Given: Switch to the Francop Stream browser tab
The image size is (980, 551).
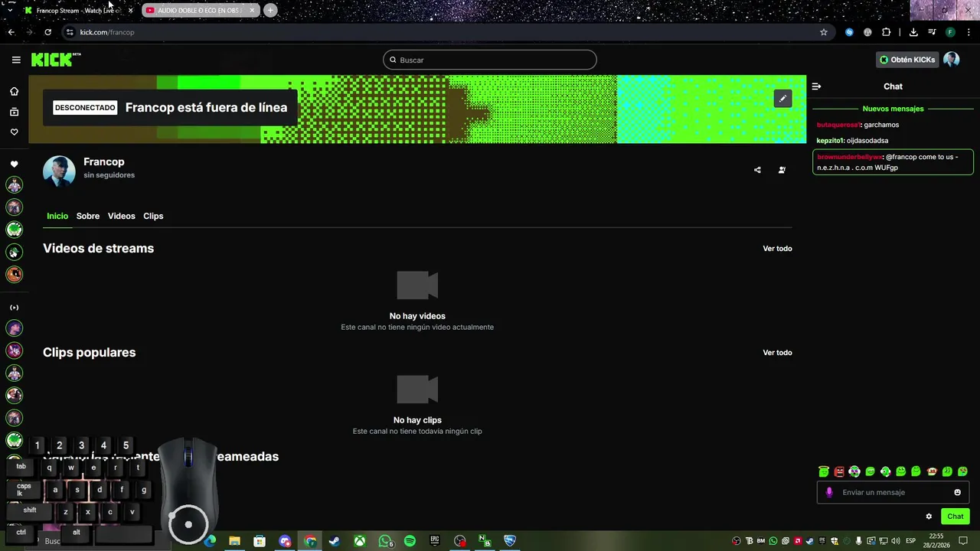Looking at the screenshot, I should coord(78,10).
